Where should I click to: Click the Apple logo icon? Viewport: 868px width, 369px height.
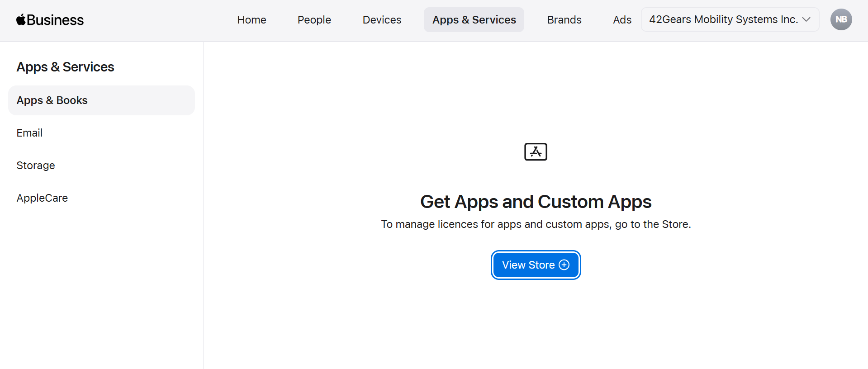pos(21,19)
